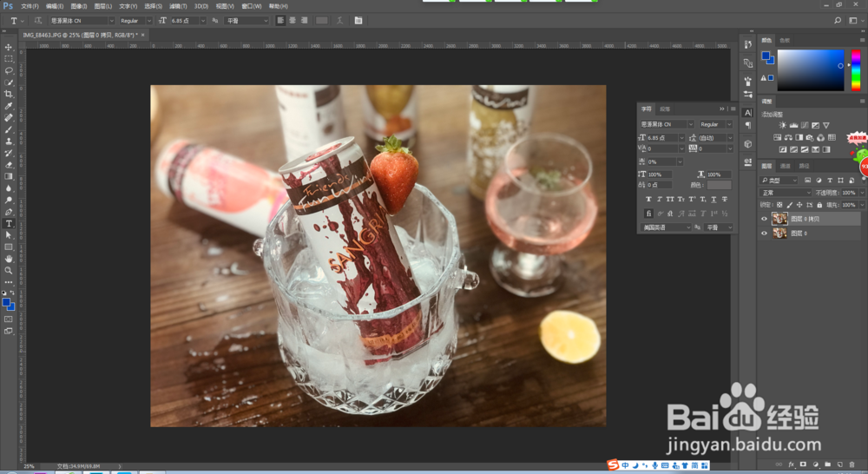Select the Healing Brush tool
868x474 pixels.
pyautogui.click(x=9, y=117)
